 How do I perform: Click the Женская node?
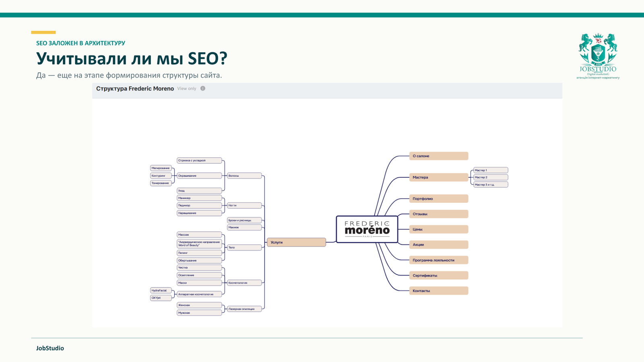(x=199, y=305)
